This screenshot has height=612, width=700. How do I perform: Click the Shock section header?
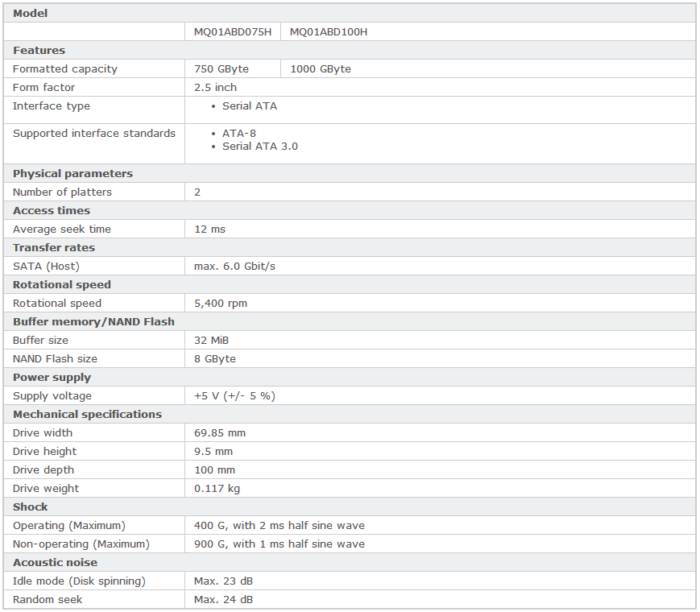pyautogui.click(x=31, y=507)
